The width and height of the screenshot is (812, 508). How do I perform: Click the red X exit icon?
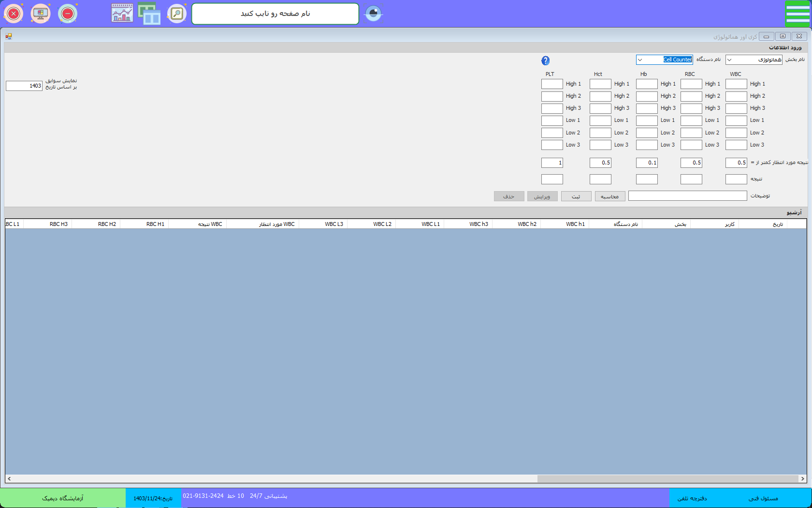(x=14, y=14)
